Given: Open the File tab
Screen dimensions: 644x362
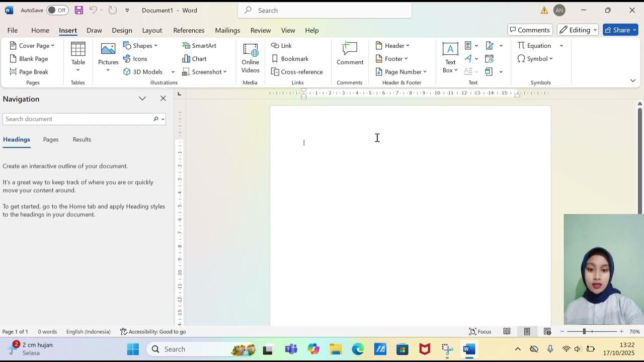Looking at the screenshot, I should click(13, 30).
